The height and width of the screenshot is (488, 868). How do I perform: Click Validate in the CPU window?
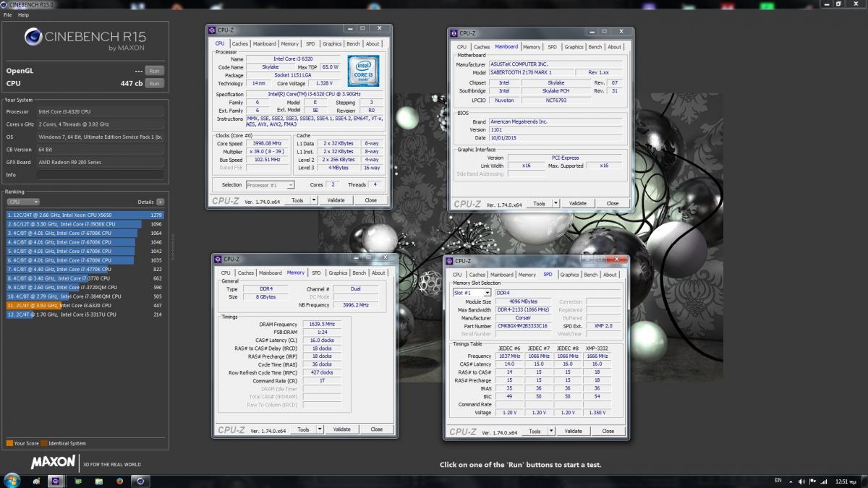(336, 200)
